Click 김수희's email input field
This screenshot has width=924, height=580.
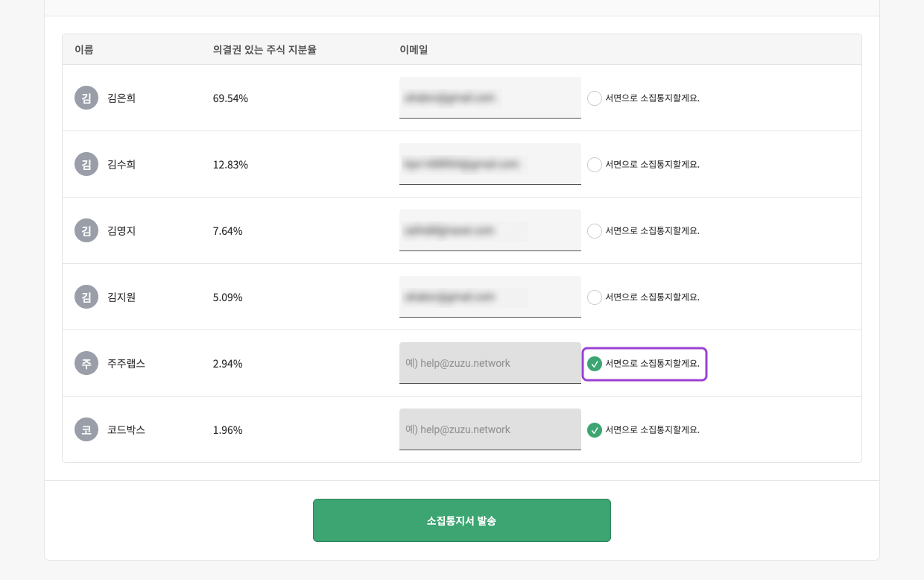490,164
